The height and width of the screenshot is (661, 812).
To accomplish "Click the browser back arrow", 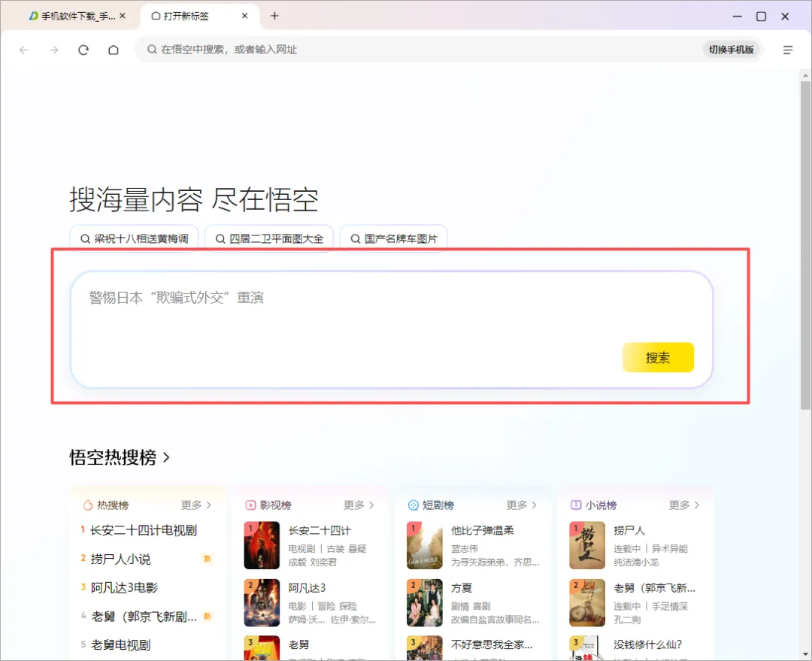I will click(23, 50).
